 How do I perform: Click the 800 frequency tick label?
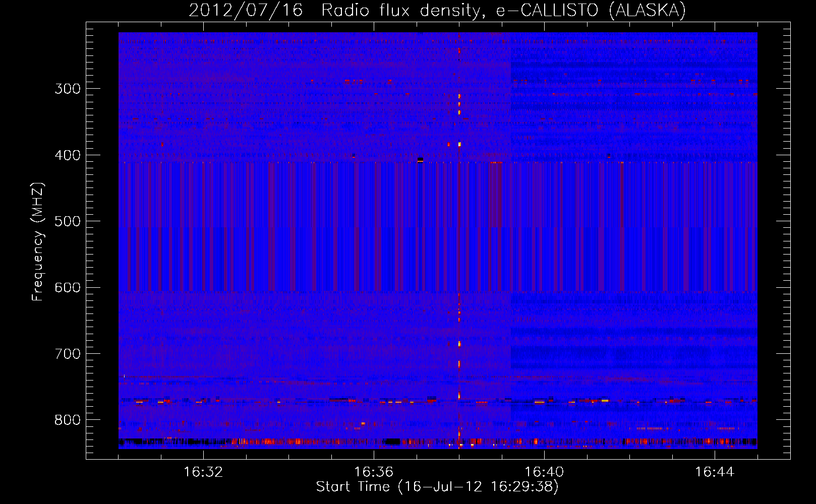[x=68, y=420]
